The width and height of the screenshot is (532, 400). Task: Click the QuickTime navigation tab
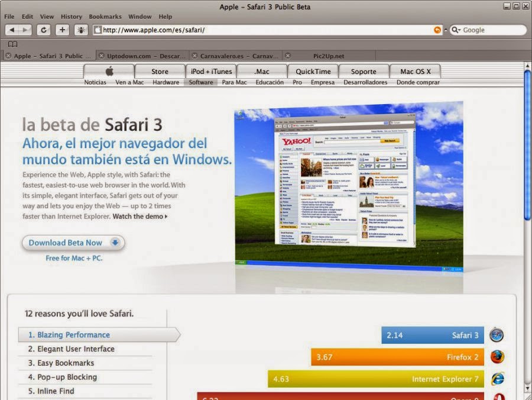tap(313, 72)
